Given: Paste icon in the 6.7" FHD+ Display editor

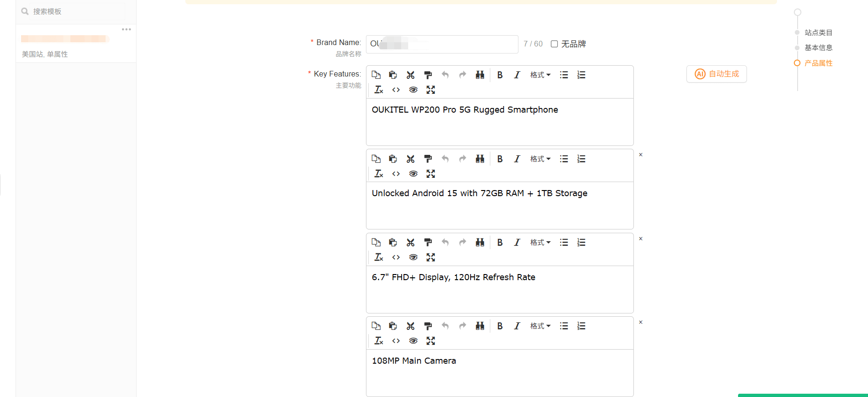Looking at the screenshot, I should [x=393, y=243].
